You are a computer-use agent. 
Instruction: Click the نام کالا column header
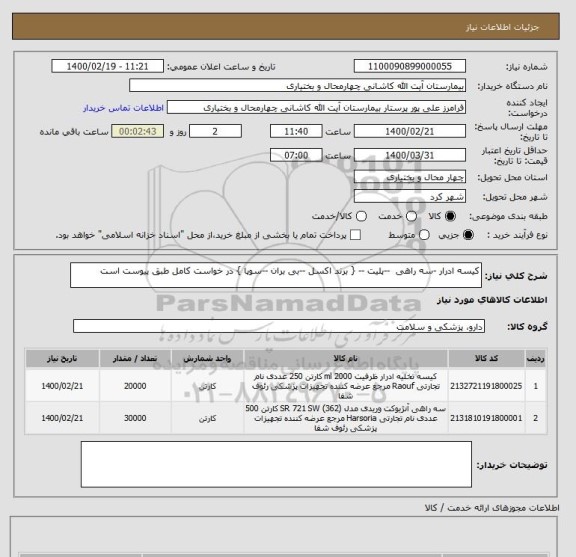tap(346, 359)
